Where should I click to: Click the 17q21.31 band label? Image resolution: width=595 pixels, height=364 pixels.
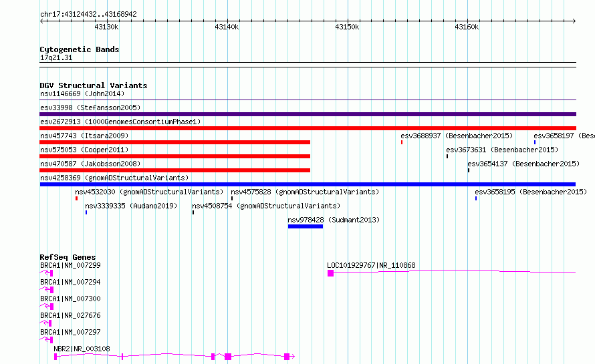pyautogui.click(x=56, y=57)
